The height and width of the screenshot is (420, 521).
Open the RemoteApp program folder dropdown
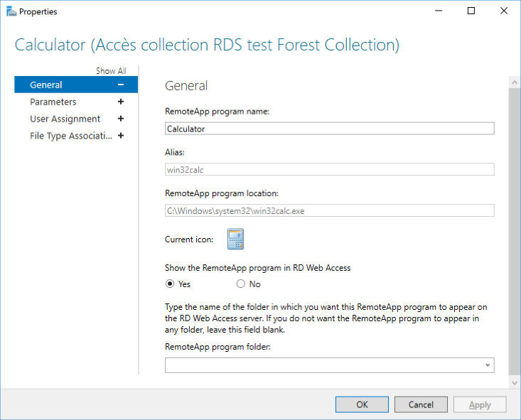(x=488, y=365)
